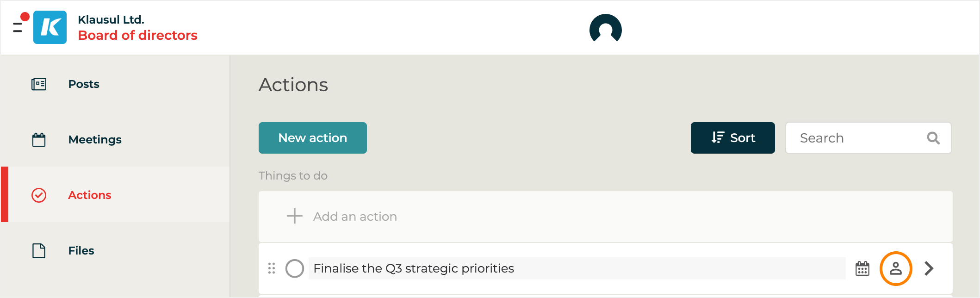Select Actions in the sidebar

coord(90,195)
